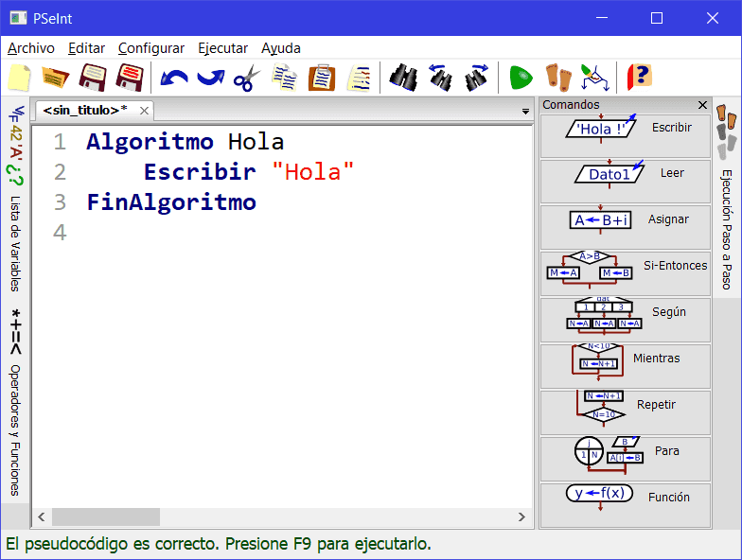Insert the Asignar command
The image size is (742, 560).
coord(626,227)
